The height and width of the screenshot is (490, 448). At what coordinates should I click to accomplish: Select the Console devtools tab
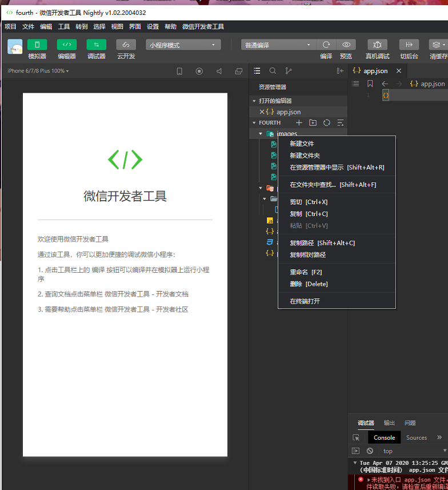coord(384,437)
